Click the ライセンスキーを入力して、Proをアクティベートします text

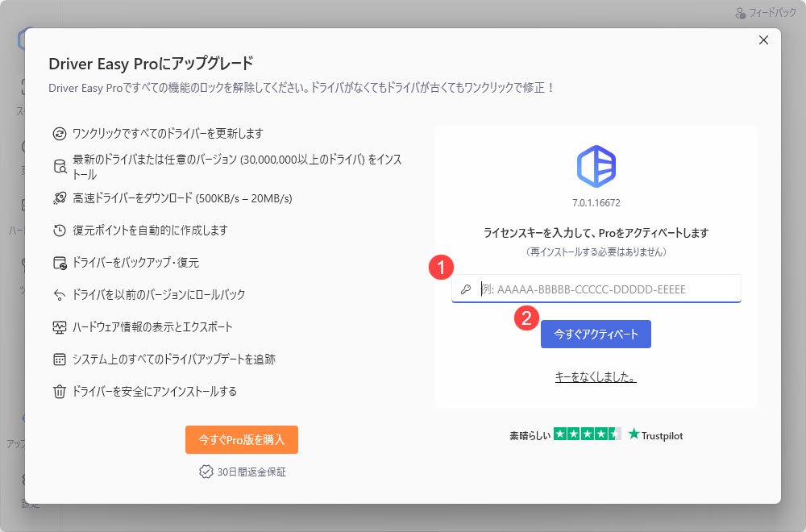596,233
